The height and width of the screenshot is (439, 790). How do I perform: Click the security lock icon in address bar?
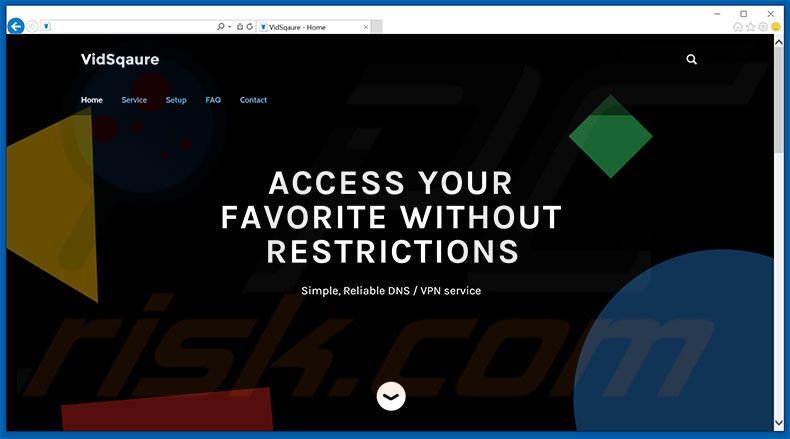(x=240, y=27)
